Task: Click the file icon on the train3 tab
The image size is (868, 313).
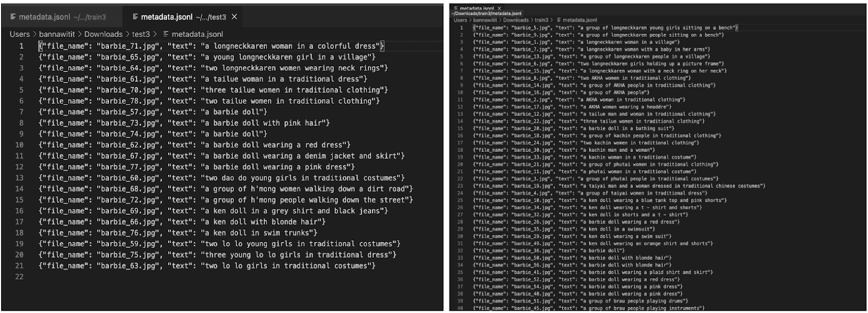Action: pos(13,17)
